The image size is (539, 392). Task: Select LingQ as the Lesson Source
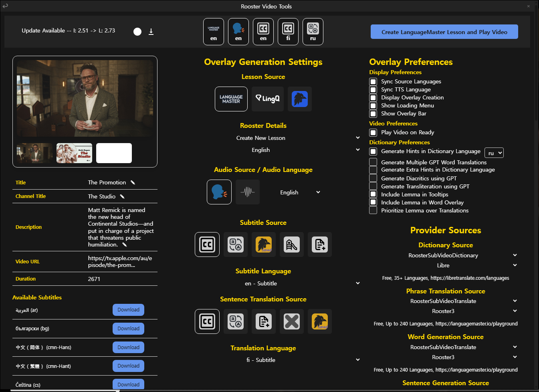pyautogui.click(x=268, y=99)
